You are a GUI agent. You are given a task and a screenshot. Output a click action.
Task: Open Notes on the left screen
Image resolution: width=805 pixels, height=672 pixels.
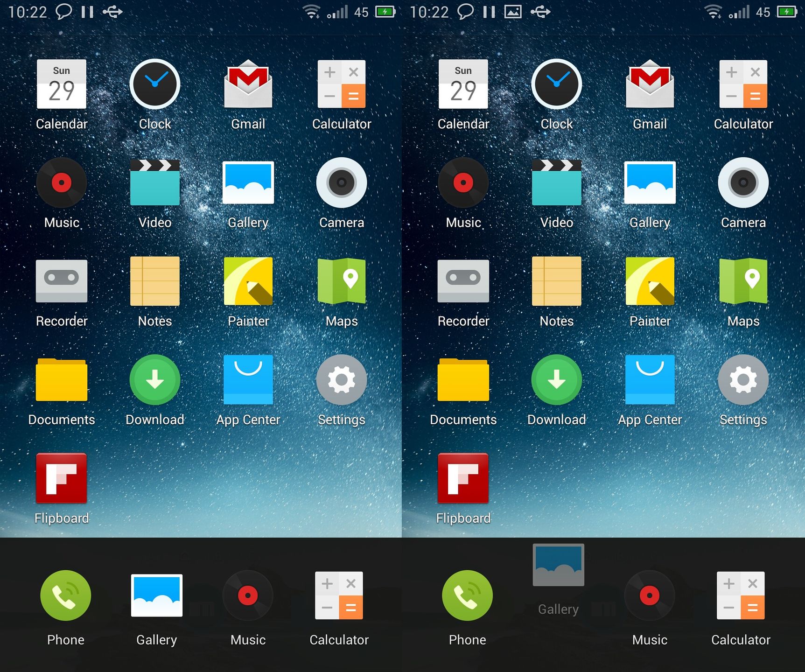pos(155,281)
